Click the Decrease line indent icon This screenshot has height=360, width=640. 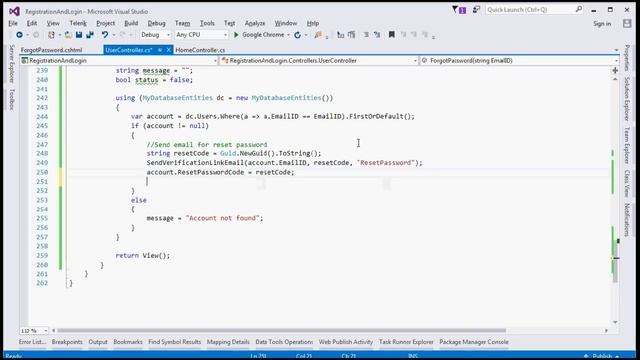coord(340,35)
